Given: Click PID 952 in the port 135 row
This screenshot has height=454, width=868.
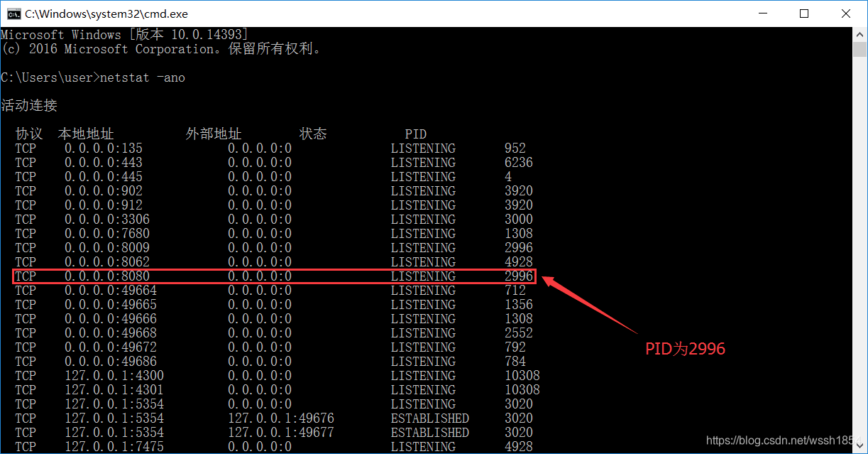Looking at the screenshot, I should (x=515, y=148).
